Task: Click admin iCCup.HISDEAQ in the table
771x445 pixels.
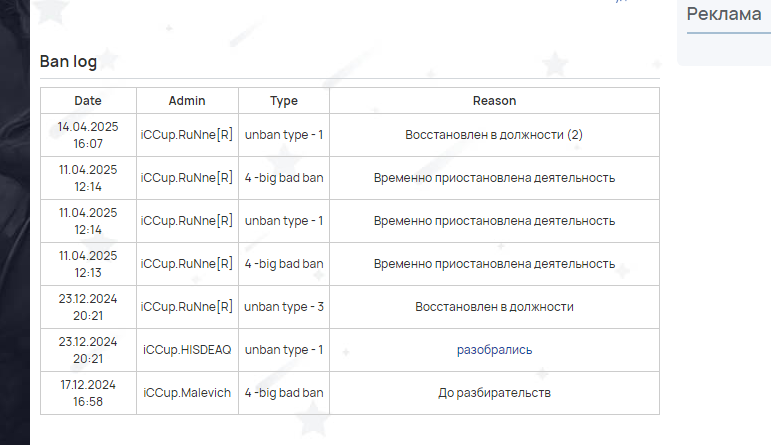Action: click(x=187, y=350)
